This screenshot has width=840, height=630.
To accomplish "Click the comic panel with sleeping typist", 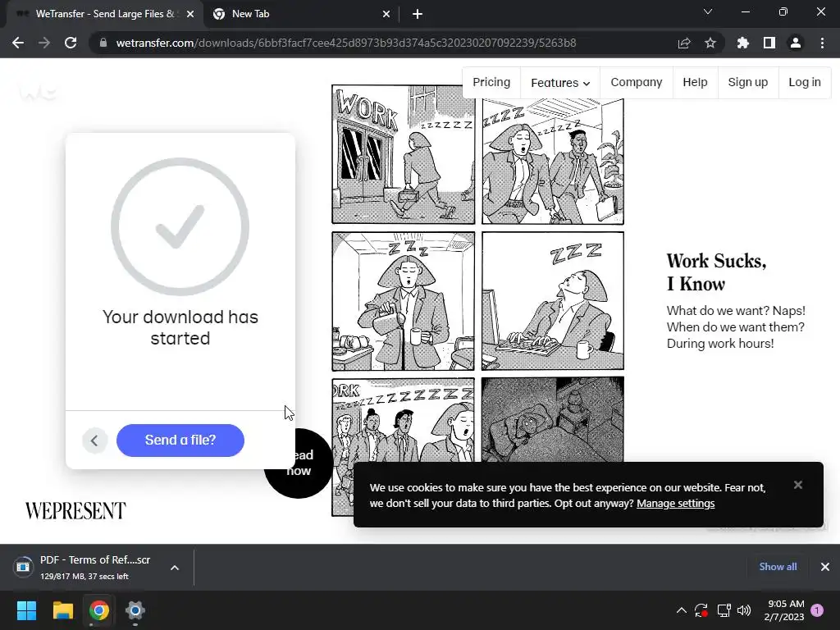I will (x=552, y=301).
